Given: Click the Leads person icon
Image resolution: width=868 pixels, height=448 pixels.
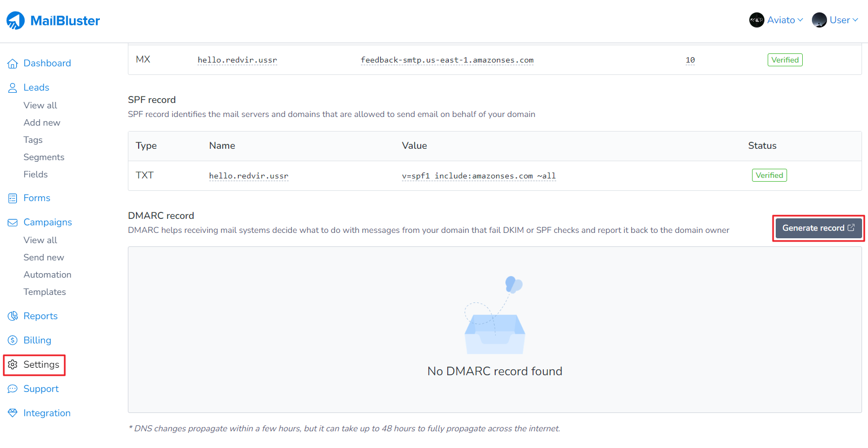Looking at the screenshot, I should point(12,88).
